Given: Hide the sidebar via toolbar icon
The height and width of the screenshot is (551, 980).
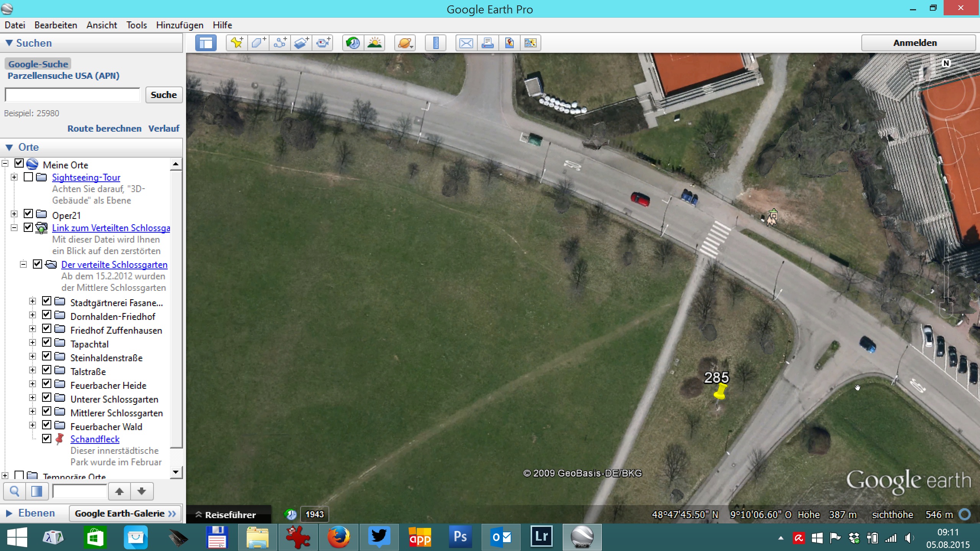Looking at the screenshot, I should pyautogui.click(x=206, y=43).
